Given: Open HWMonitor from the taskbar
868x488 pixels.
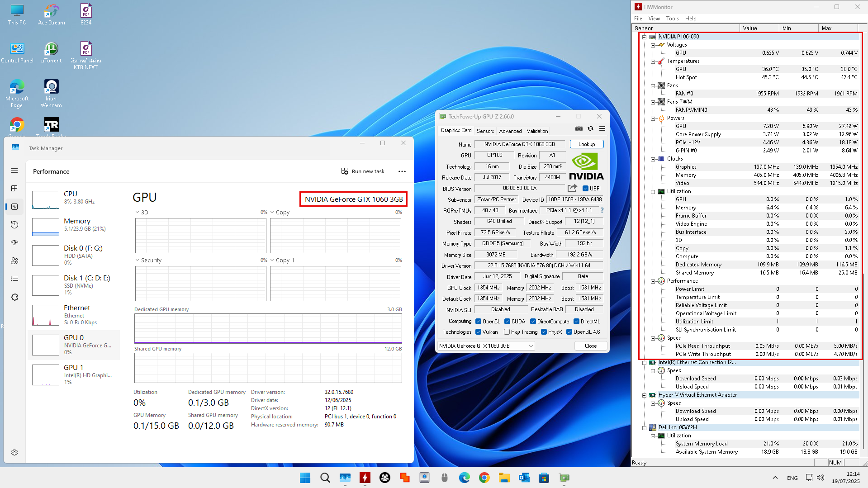Looking at the screenshot, I should [365, 478].
